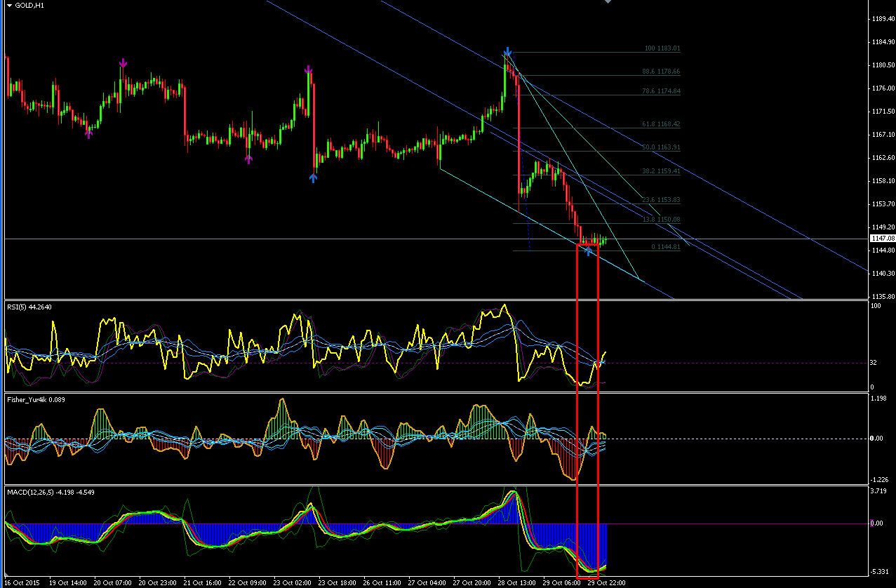This screenshot has width=896, height=588.
Task: Click the 21 Oct 16:00 time axis label
Action: point(202,582)
